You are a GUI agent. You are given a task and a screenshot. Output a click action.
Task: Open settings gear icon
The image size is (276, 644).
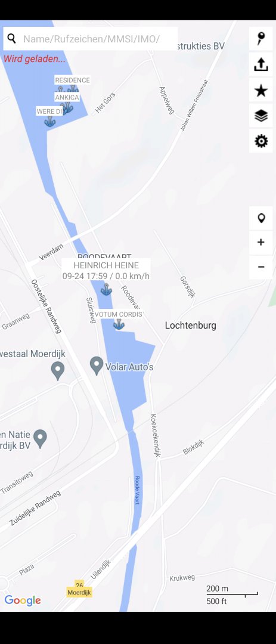[x=261, y=141]
